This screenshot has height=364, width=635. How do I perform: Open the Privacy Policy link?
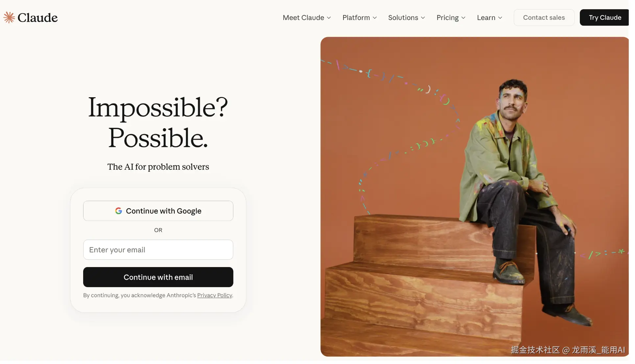[x=215, y=295]
